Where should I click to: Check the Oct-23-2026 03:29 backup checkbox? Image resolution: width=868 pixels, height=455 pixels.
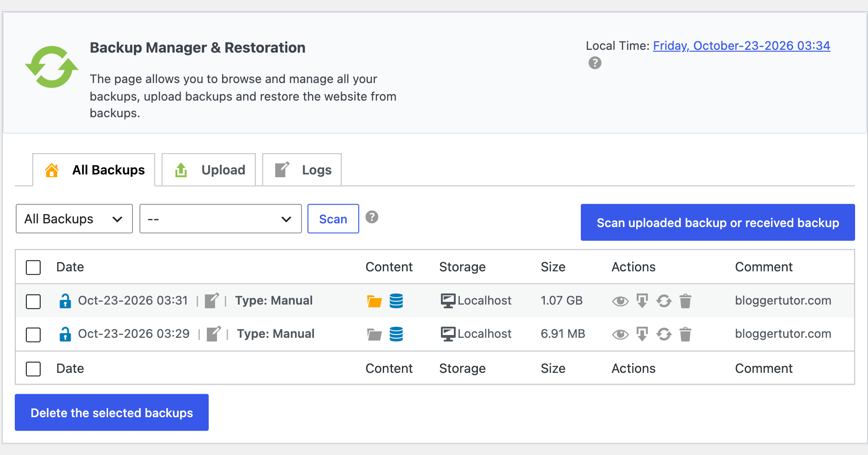(x=33, y=335)
